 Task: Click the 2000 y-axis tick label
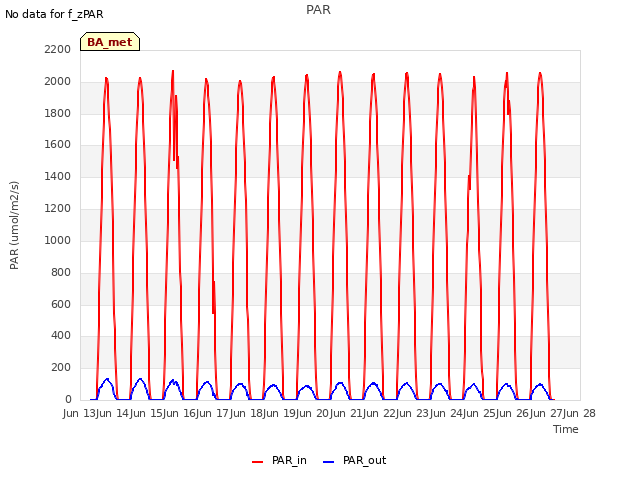[58, 81]
